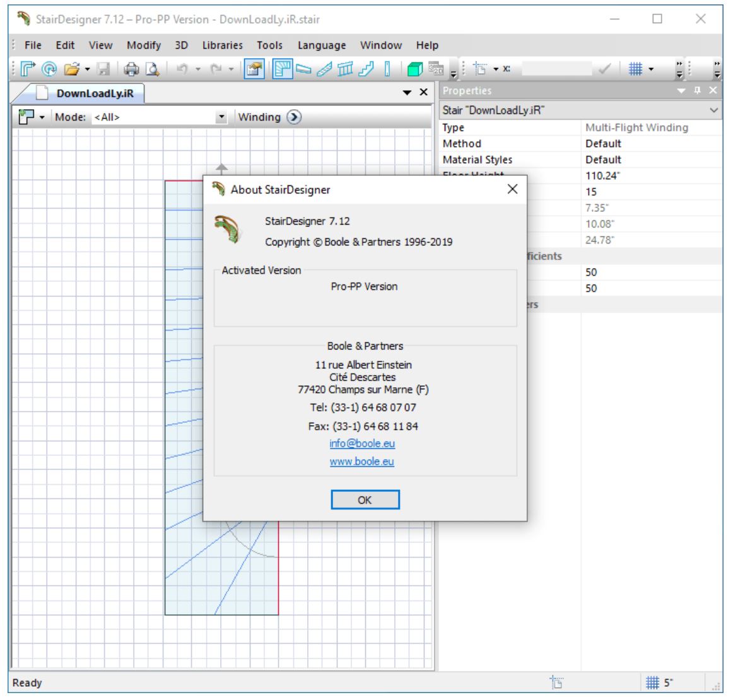Select the stair steps profile icon

pos(366,69)
